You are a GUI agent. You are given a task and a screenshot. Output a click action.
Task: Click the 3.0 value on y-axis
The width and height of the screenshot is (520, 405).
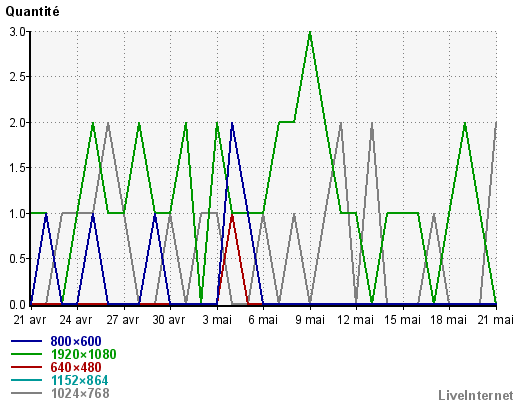17,32
